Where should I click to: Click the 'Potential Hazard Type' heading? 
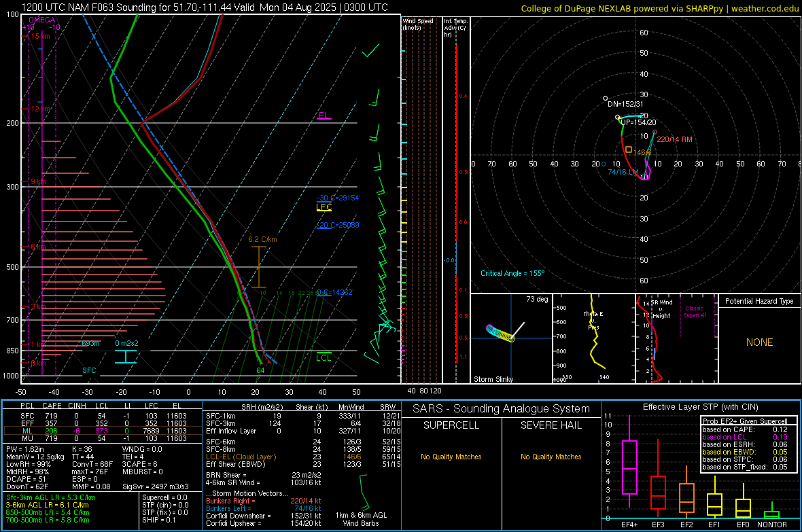click(x=759, y=301)
